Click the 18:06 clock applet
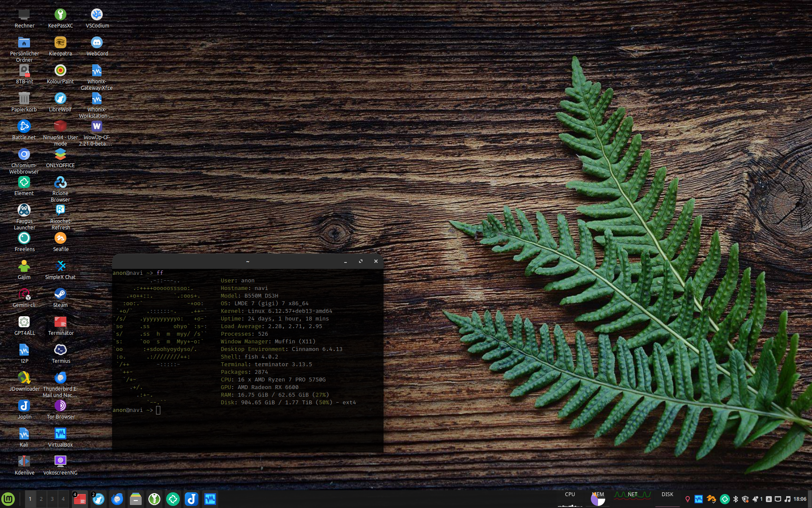Image resolution: width=812 pixels, height=508 pixels. point(800,499)
